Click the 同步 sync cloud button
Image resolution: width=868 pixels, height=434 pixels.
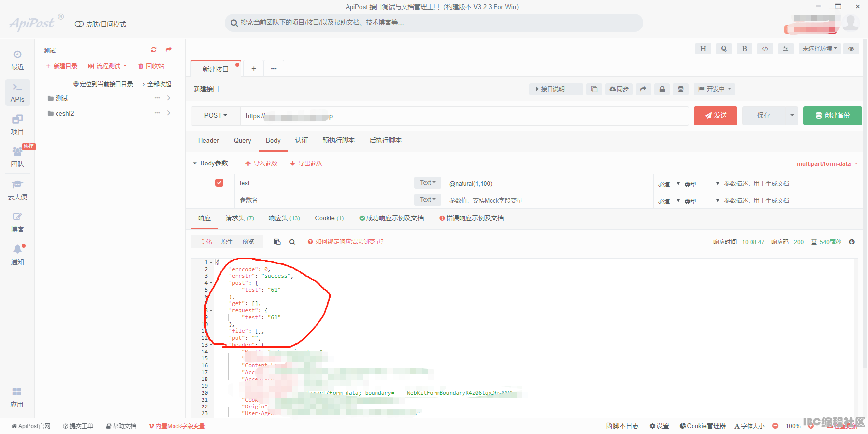click(619, 89)
